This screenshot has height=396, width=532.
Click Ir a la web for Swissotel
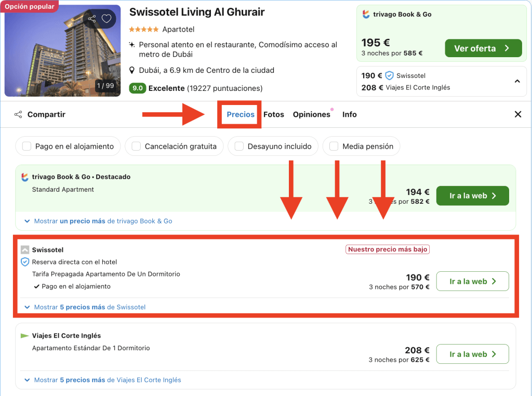tap(472, 281)
